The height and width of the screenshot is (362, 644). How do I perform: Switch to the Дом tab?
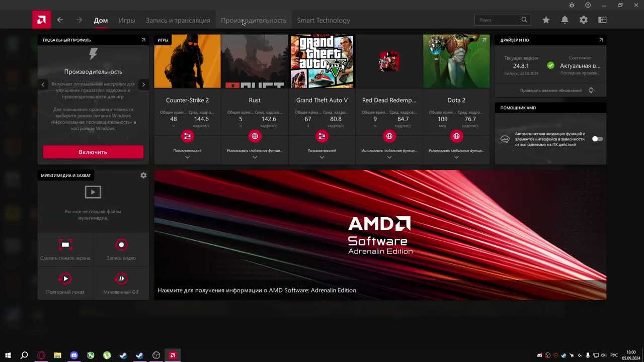click(x=101, y=20)
